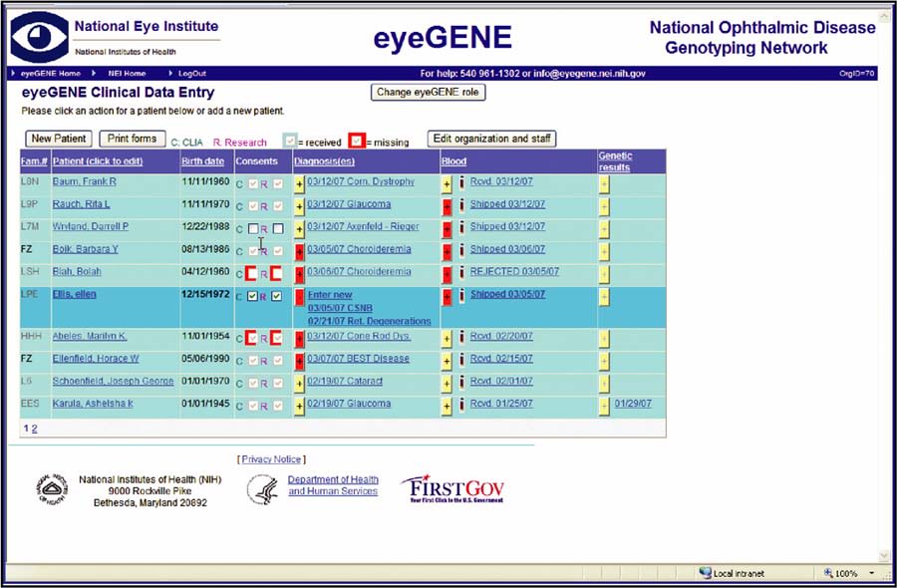Viewport: 897px width, 588px height.
Task: Open 02/21/07 Ret. Degenerations diagnosis
Action: click(x=370, y=321)
